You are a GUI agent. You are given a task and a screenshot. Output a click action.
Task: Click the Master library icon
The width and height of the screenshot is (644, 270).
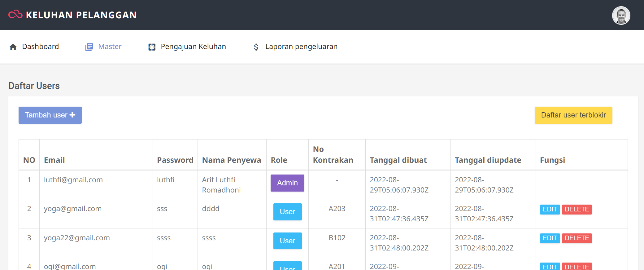pyautogui.click(x=89, y=47)
